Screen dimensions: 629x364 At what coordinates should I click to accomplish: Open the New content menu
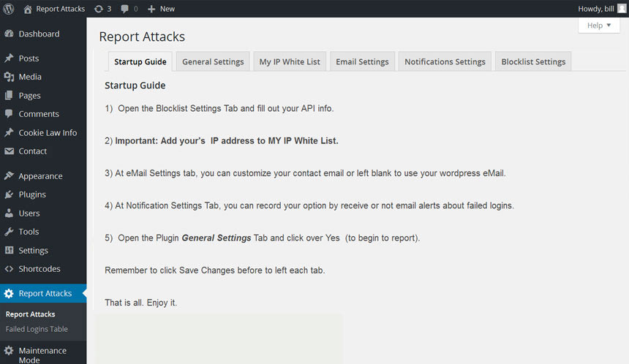[161, 9]
